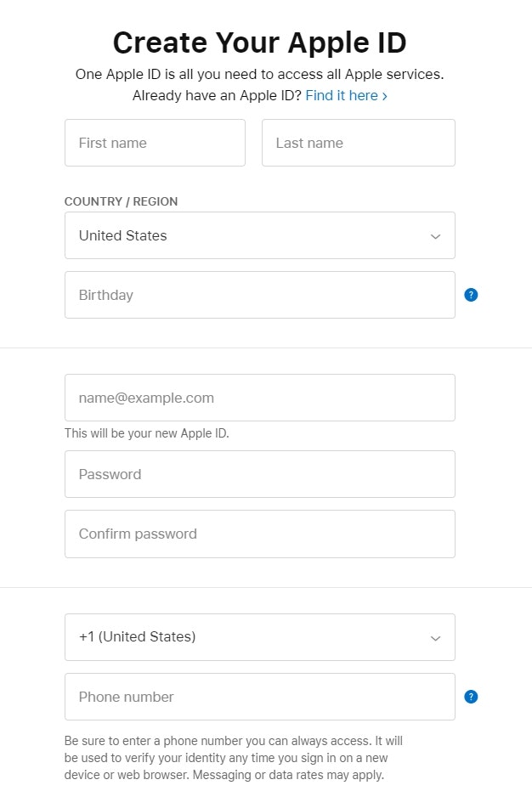Click the COUNTRY / REGION label
The height and width of the screenshot is (791, 532).
pyautogui.click(x=122, y=201)
